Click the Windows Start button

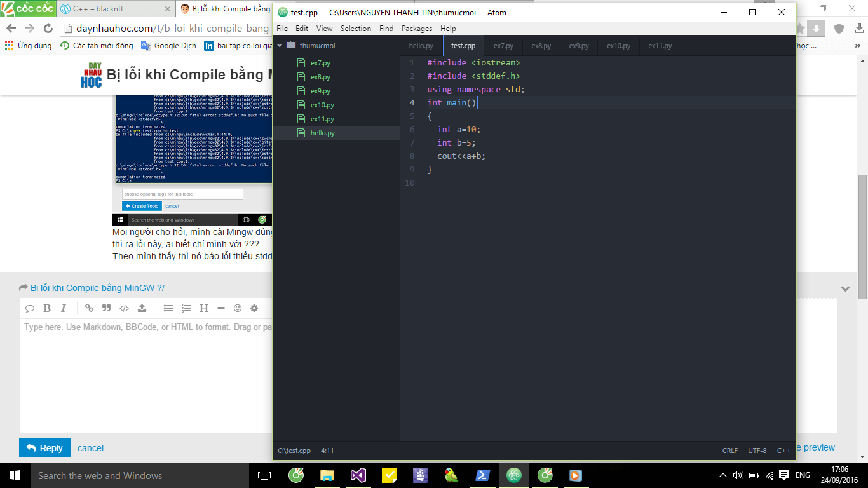click(15, 475)
